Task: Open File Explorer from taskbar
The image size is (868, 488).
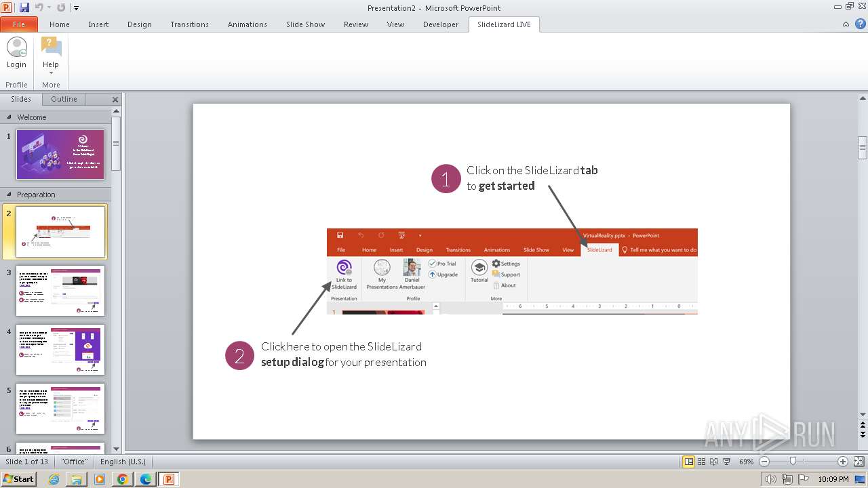Action: pyautogui.click(x=77, y=479)
